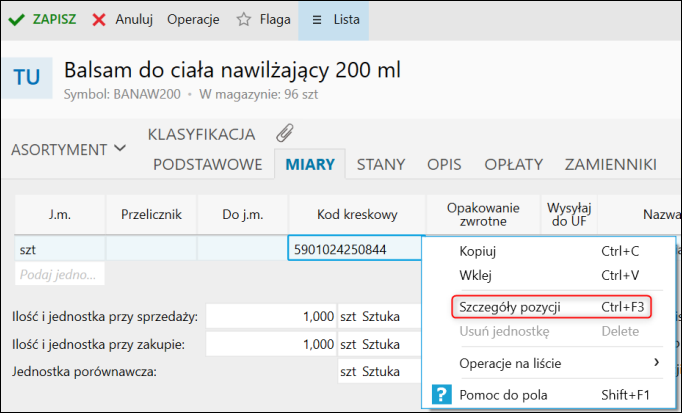Click the green checkmark save icon

pyautogui.click(x=17, y=20)
